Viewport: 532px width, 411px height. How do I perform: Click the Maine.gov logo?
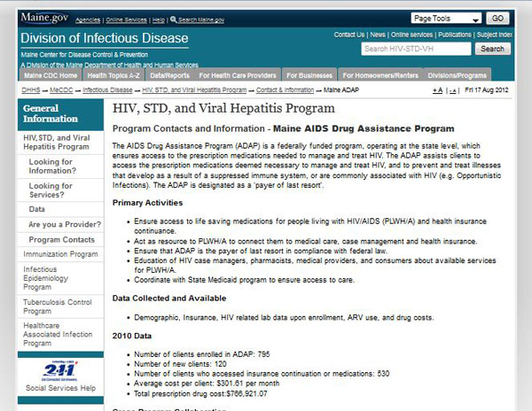click(44, 18)
